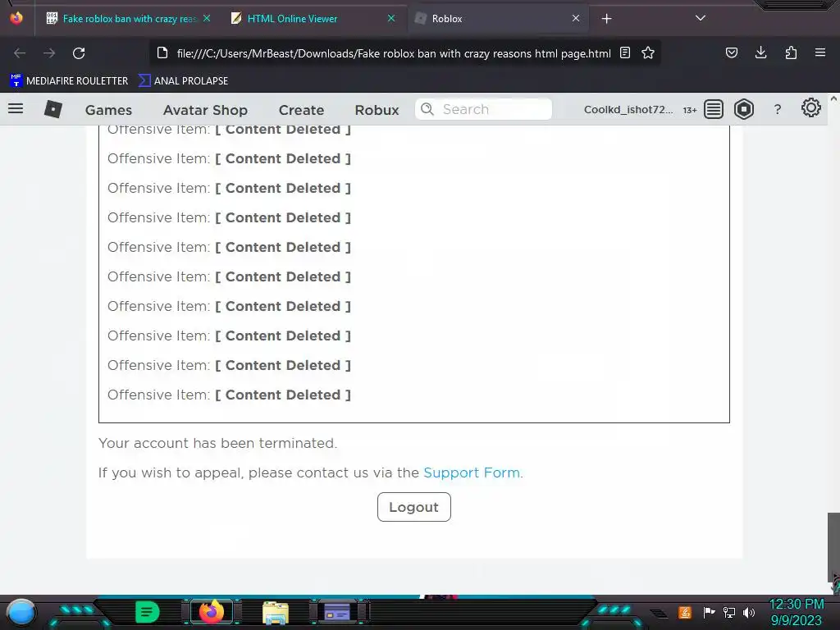Open the second bookmarks toolbar item
The image size is (840, 630).
(x=183, y=81)
